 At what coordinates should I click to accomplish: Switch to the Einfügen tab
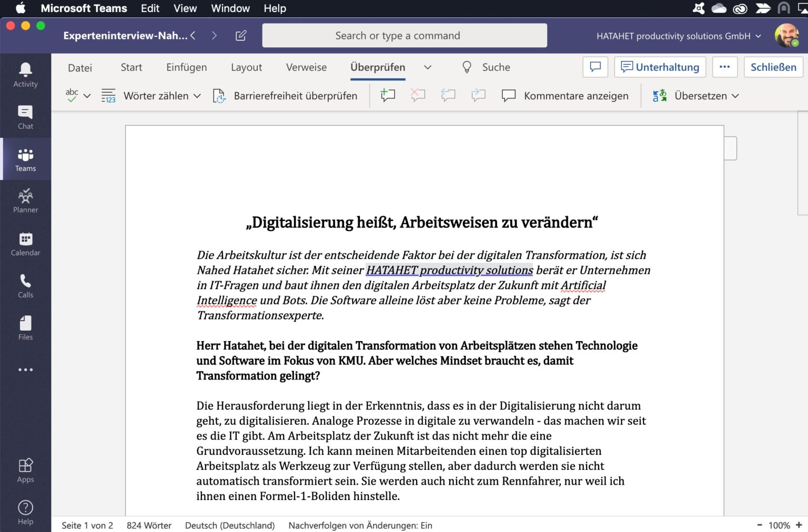coord(186,67)
